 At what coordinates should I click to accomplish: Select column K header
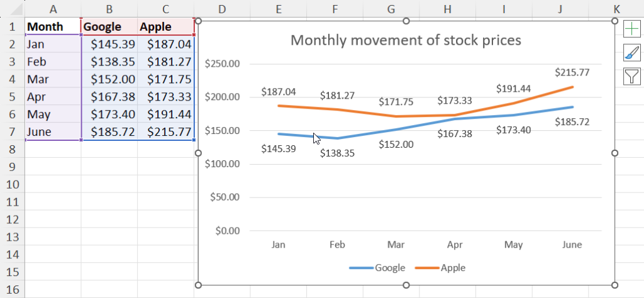click(x=616, y=9)
